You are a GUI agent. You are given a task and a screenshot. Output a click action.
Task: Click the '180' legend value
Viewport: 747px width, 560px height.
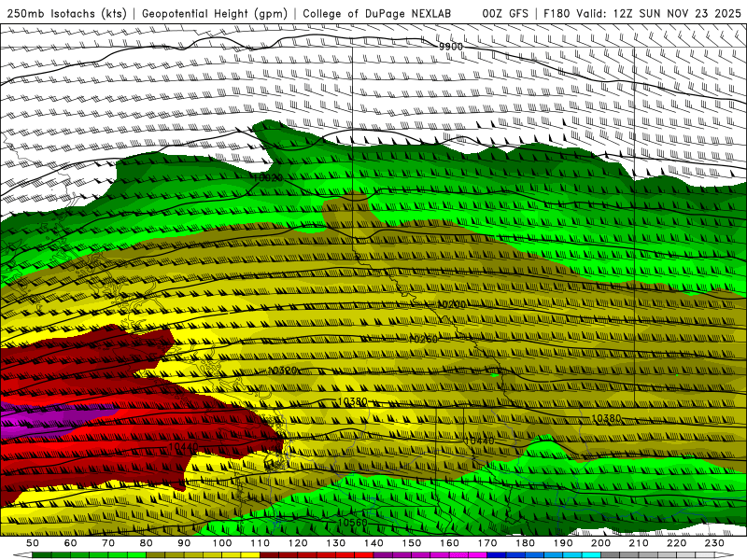click(526, 543)
